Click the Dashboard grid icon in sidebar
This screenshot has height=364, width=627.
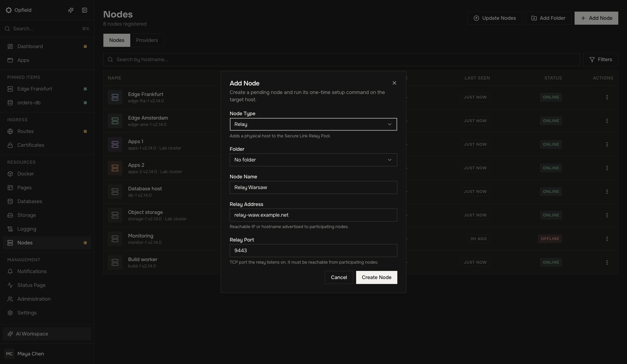(10, 46)
